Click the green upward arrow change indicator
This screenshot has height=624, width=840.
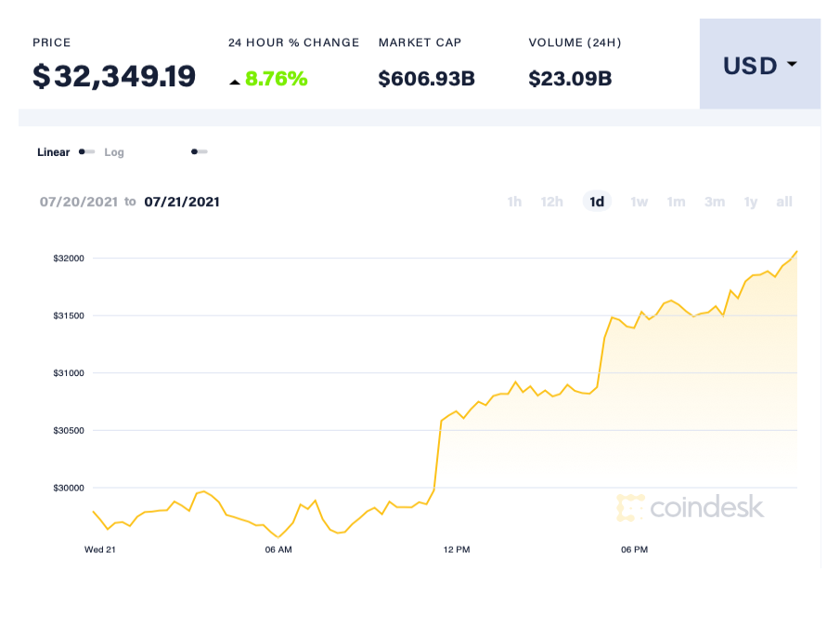[x=236, y=80]
